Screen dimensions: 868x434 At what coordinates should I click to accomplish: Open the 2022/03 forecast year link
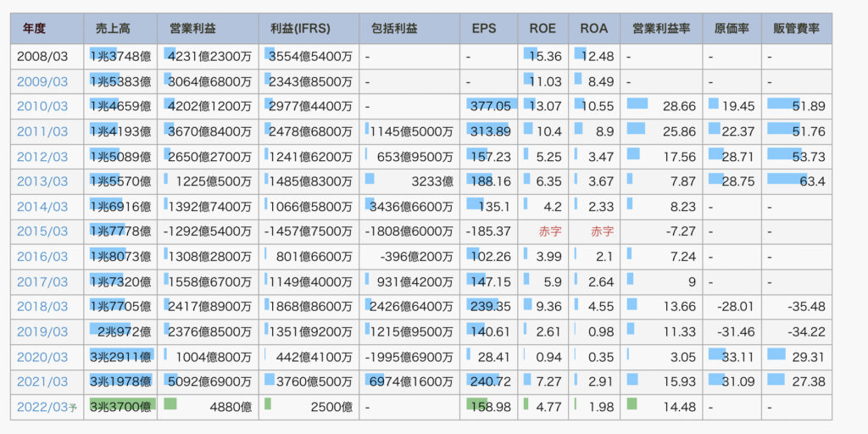pos(47,408)
